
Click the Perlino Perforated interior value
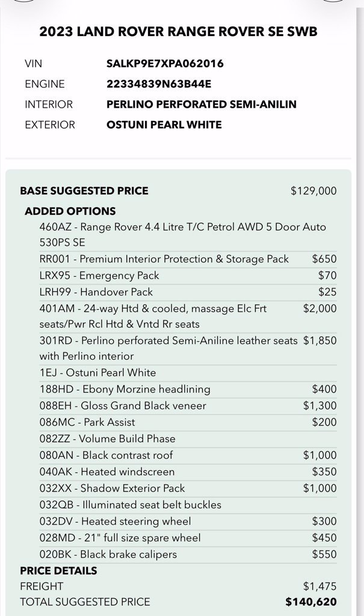(x=202, y=105)
